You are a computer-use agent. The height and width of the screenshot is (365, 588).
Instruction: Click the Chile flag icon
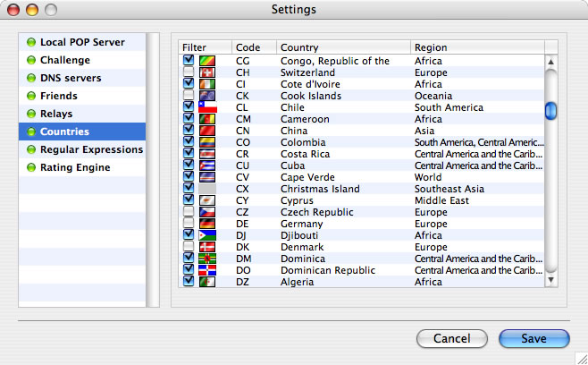click(x=206, y=107)
